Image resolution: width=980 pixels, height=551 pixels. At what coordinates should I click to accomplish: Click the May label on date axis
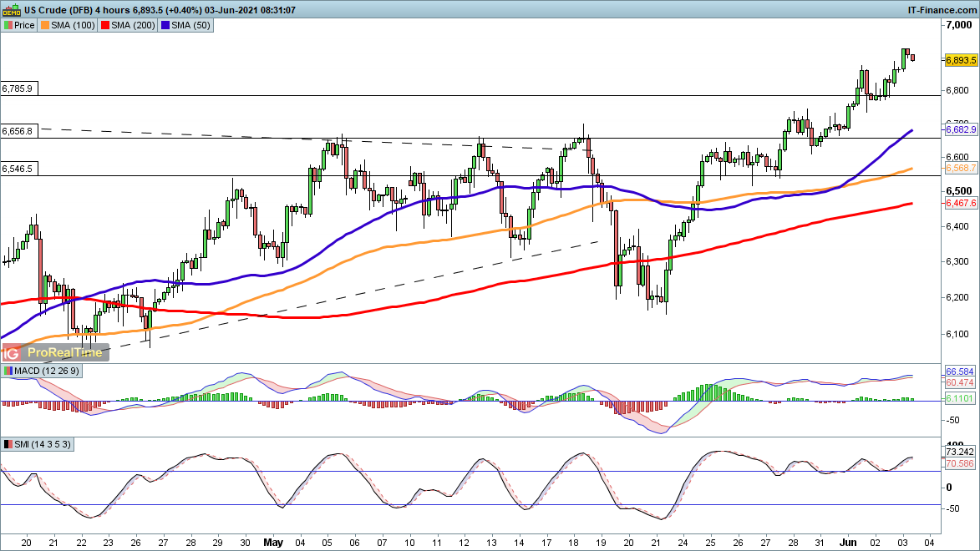(273, 542)
